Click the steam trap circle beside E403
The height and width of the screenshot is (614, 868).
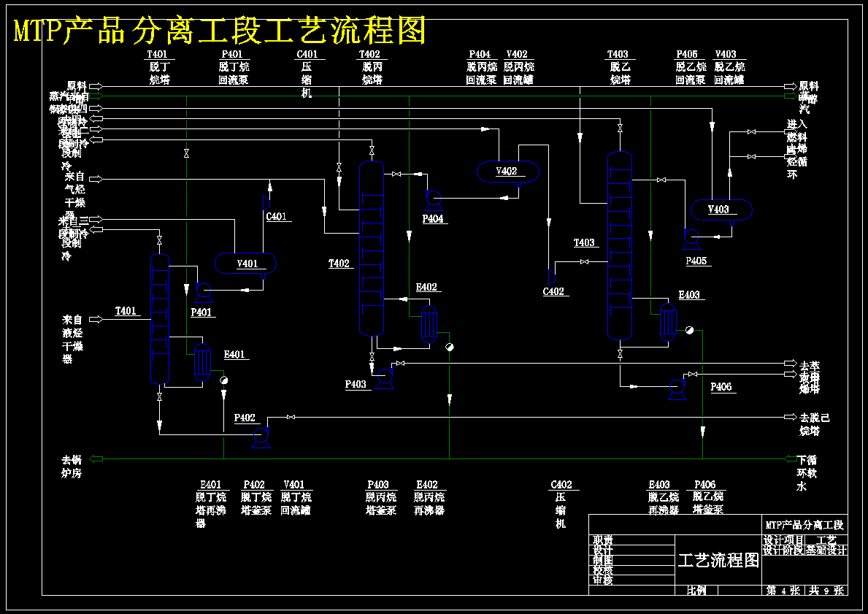pyautogui.click(x=689, y=330)
